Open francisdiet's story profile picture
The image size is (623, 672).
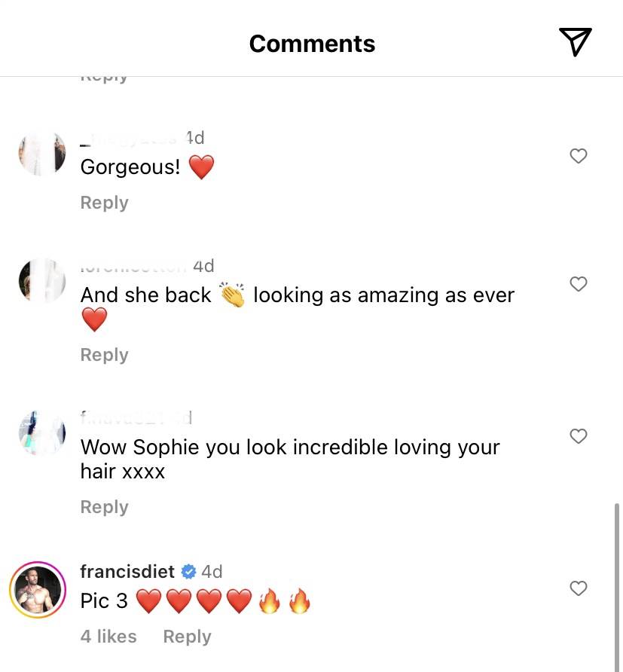click(x=38, y=589)
